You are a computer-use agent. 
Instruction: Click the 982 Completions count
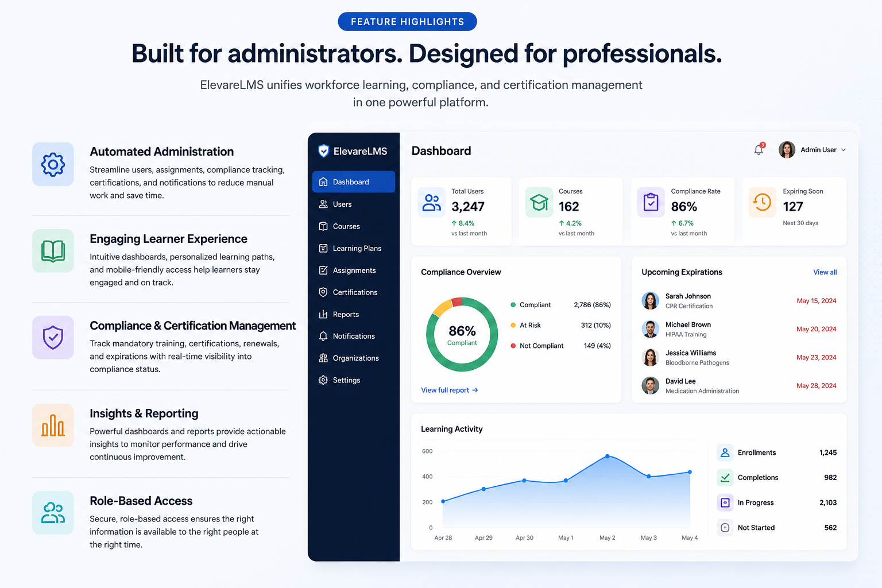(x=830, y=478)
